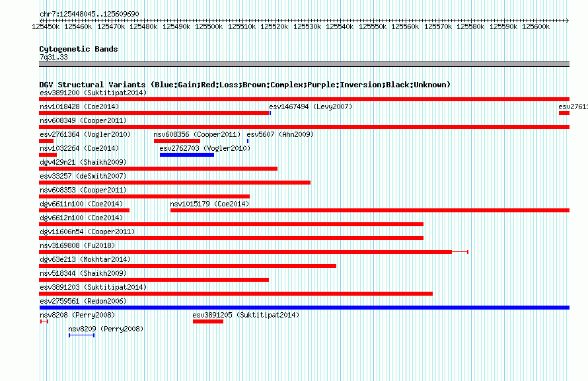The width and height of the screenshot is (588, 381).
Task: Open the nsv8208 (Perry2008) label
Action: [x=77, y=315]
